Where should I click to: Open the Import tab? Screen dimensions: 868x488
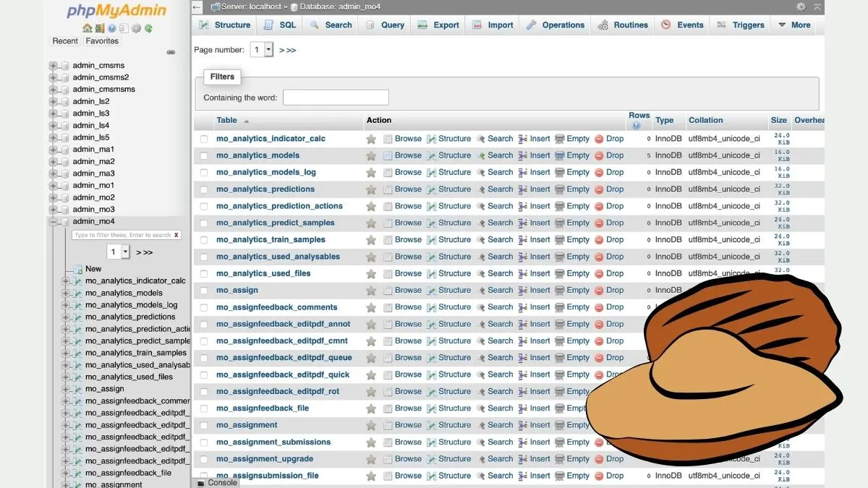point(493,25)
